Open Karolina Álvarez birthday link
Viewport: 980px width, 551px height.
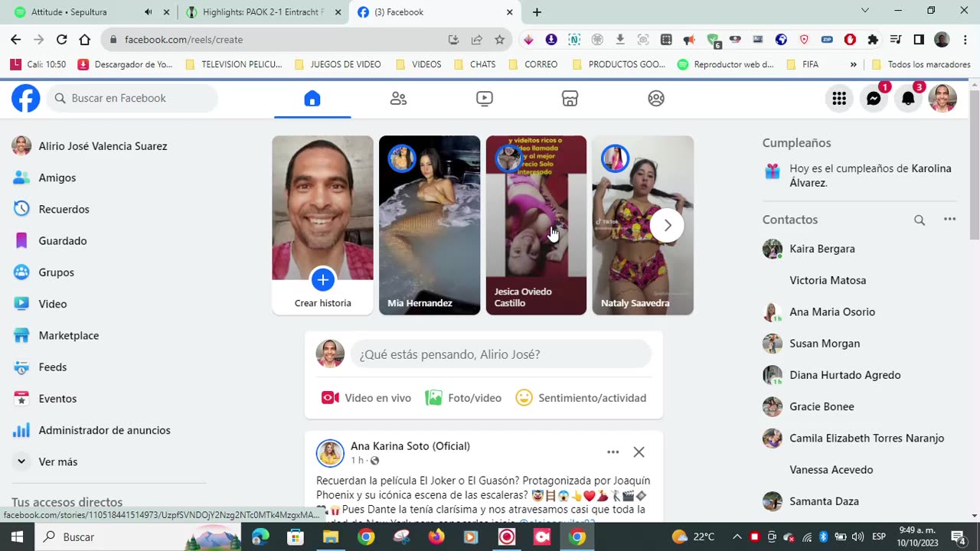871,175
